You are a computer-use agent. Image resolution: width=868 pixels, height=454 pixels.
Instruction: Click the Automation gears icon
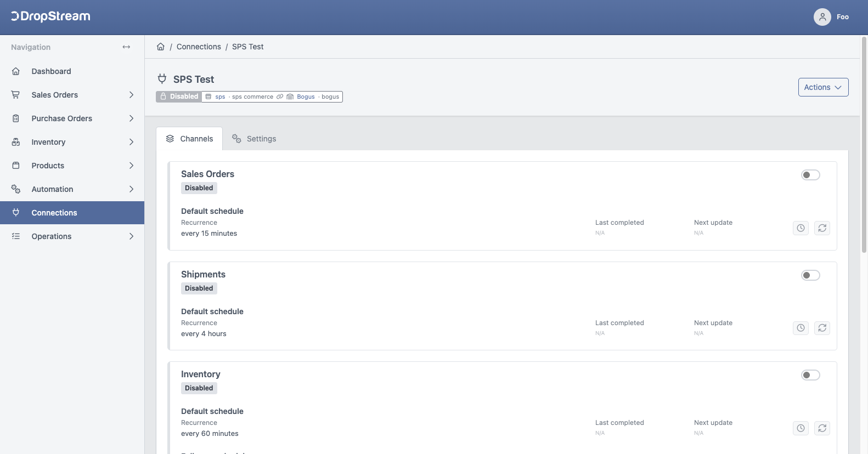pos(16,189)
